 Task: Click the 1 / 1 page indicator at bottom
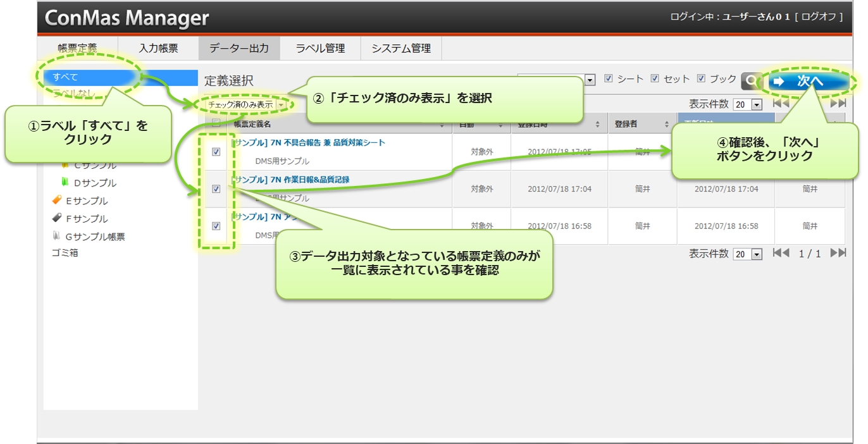810,254
